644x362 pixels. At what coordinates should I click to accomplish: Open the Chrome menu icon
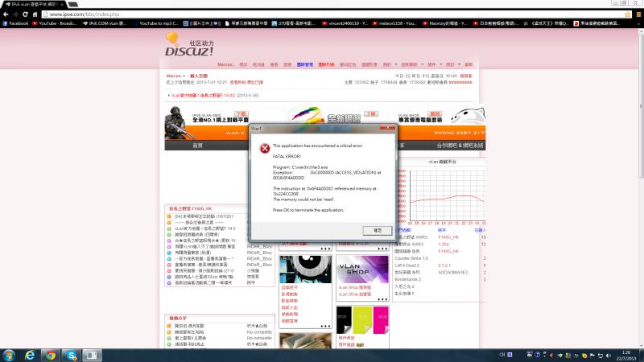[x=638, y=14]
